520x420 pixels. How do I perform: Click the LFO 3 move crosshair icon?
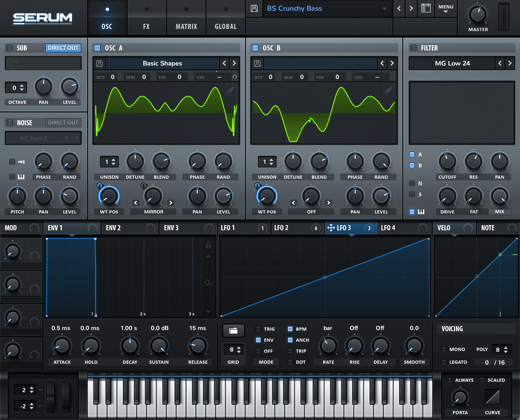pyautogui.click(x=331, y=228)
